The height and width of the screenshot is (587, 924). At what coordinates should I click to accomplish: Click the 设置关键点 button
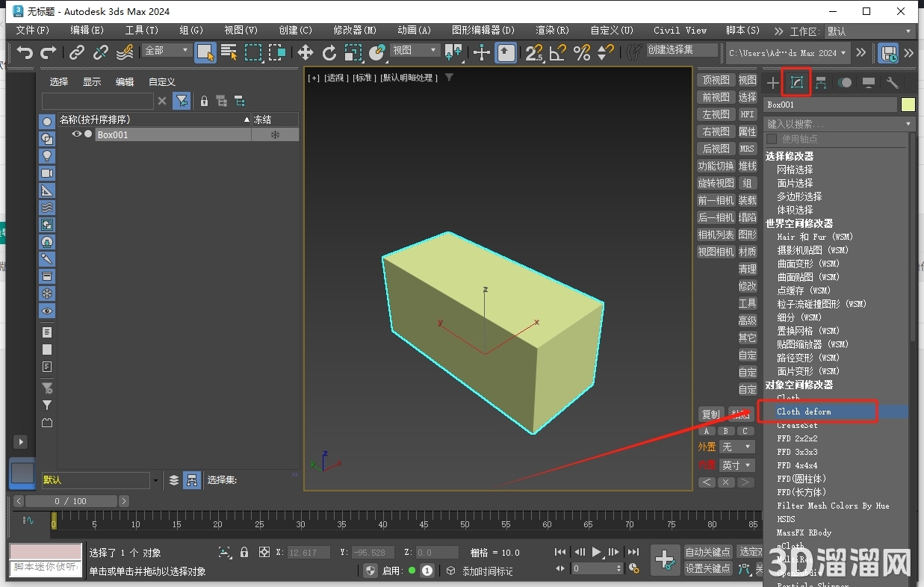pyautogui.click(x=708, y=568)
